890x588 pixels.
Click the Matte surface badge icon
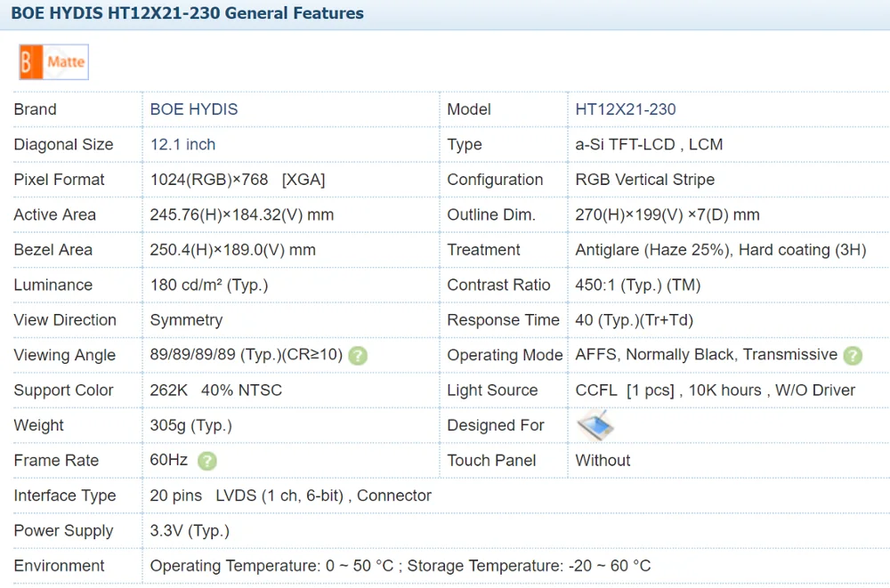(54, 62)
